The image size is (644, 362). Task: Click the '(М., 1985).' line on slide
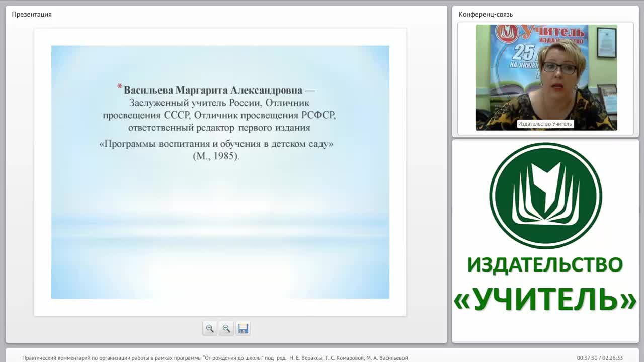click(x=216, y=156)
